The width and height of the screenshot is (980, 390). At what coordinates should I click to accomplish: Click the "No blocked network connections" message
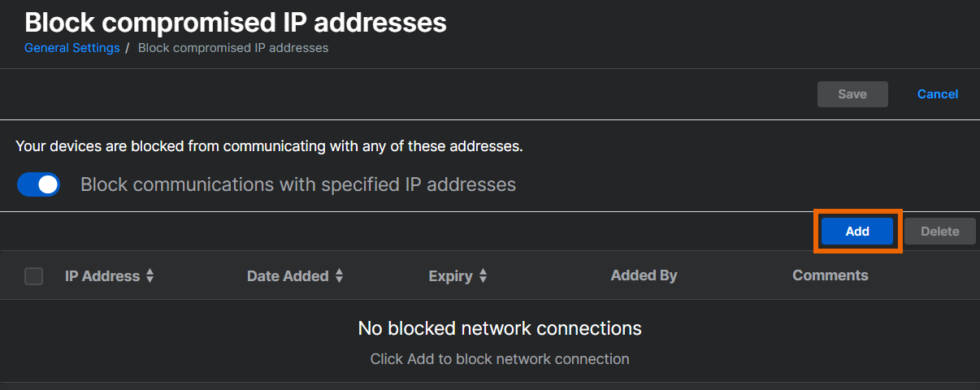coord(500,328)
